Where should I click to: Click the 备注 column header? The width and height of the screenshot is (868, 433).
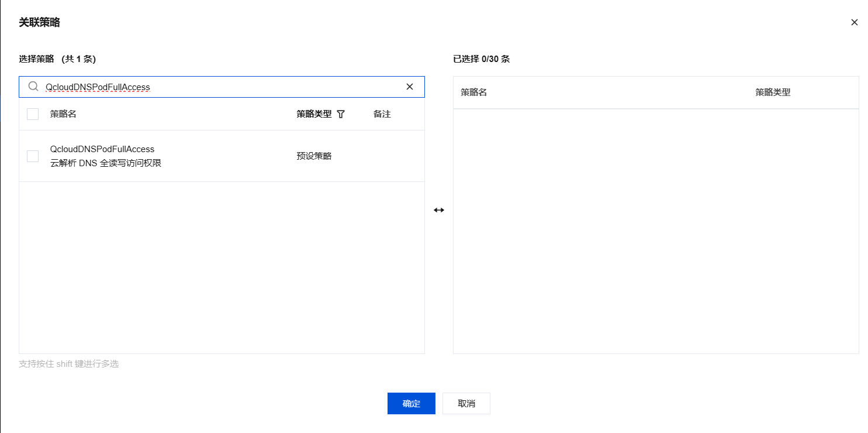[x=382, y=114]
